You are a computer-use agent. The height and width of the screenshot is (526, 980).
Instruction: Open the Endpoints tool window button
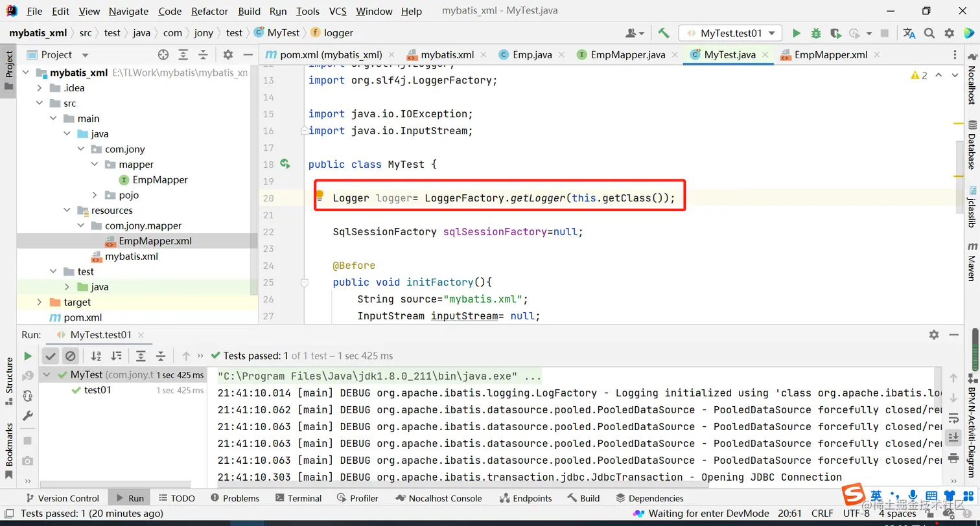tap(525, 498)
